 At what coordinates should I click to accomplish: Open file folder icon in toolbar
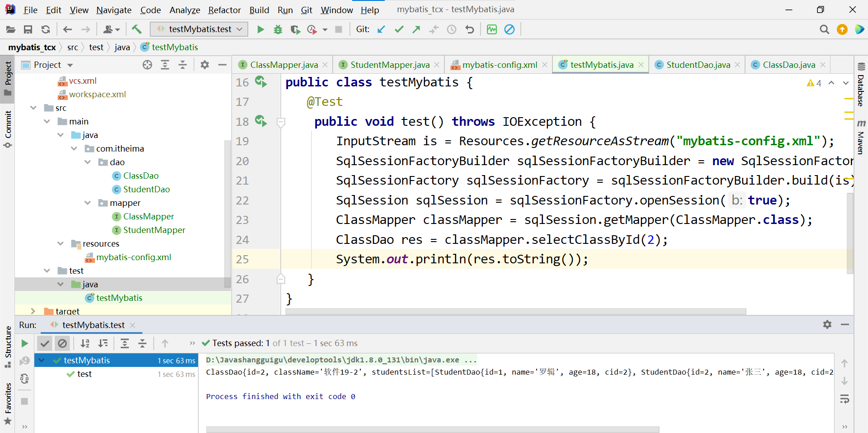tap(11, 29)
